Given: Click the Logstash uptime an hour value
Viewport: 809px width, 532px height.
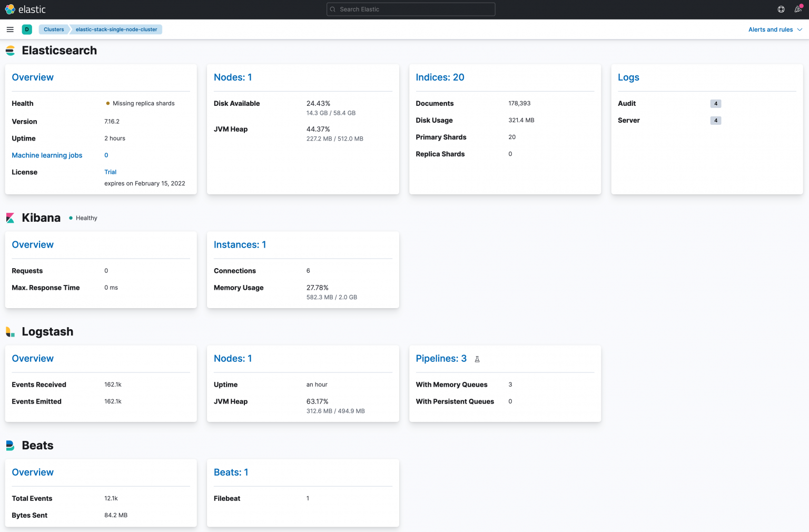Looking at the screenshot, I should pos(317,385).
